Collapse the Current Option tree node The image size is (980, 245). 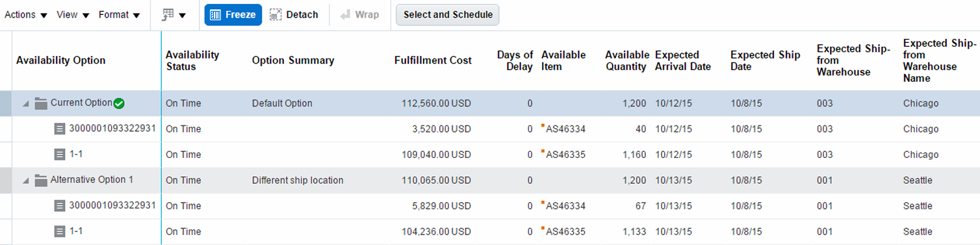click(x=26, y=104)
